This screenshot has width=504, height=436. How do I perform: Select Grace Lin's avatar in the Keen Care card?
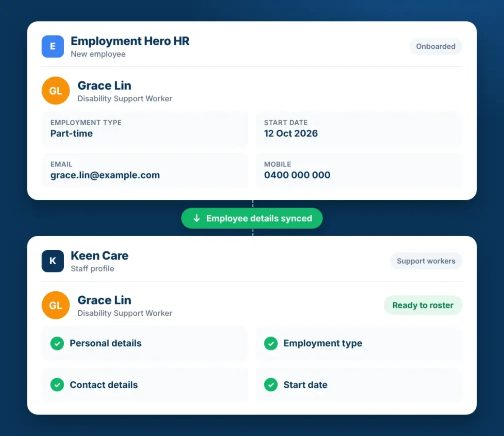point(56,305)
